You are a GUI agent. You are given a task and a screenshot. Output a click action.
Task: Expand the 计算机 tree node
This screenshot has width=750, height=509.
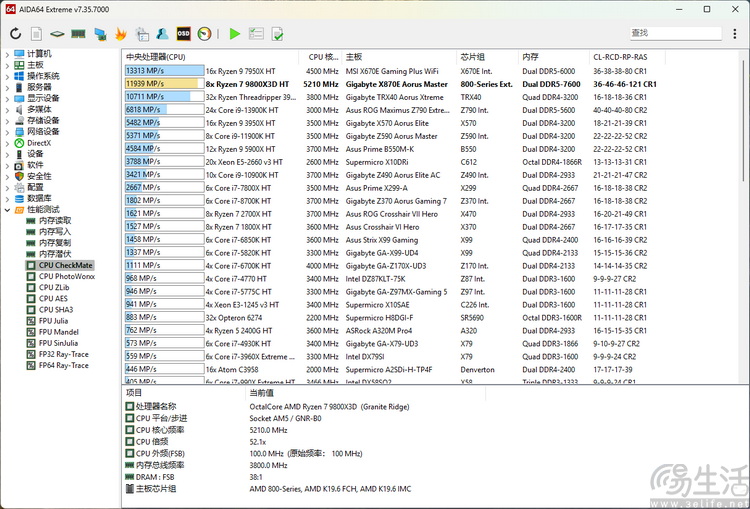click(x=7, y=54)
